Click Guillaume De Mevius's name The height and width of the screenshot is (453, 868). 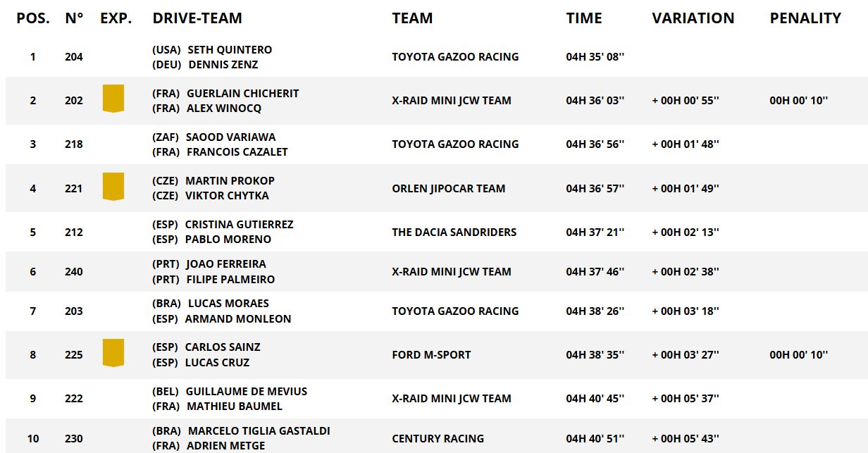pyautogui.click(x=246, y=391)
